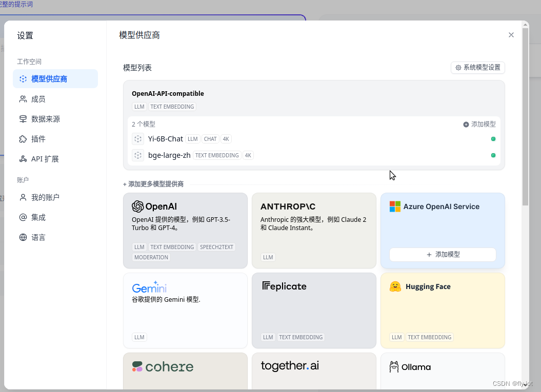This screenshot has height=392, width=541.
Task: Click bge-large-zh model name
Action: click(169, 155)
